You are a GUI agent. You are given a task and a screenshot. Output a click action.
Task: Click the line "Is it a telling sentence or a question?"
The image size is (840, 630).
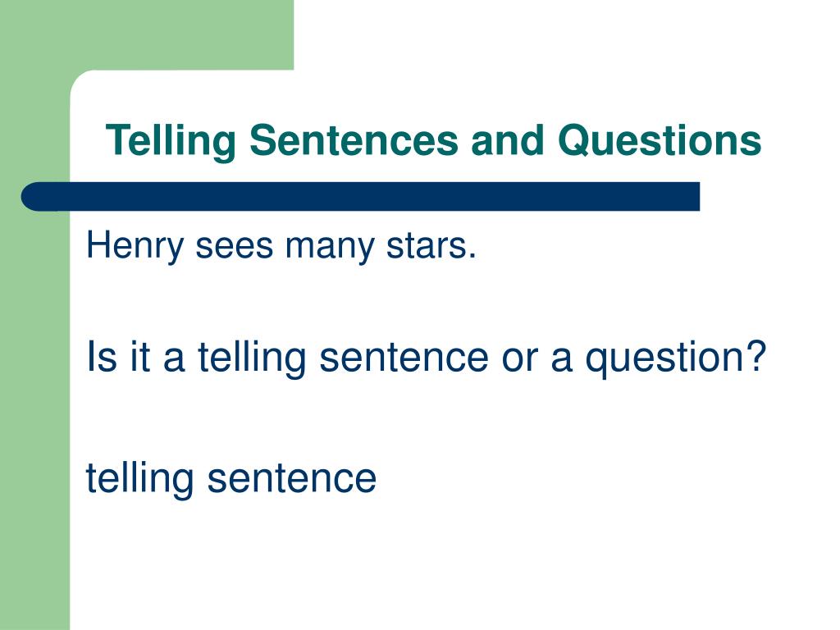tap(427, 358)
